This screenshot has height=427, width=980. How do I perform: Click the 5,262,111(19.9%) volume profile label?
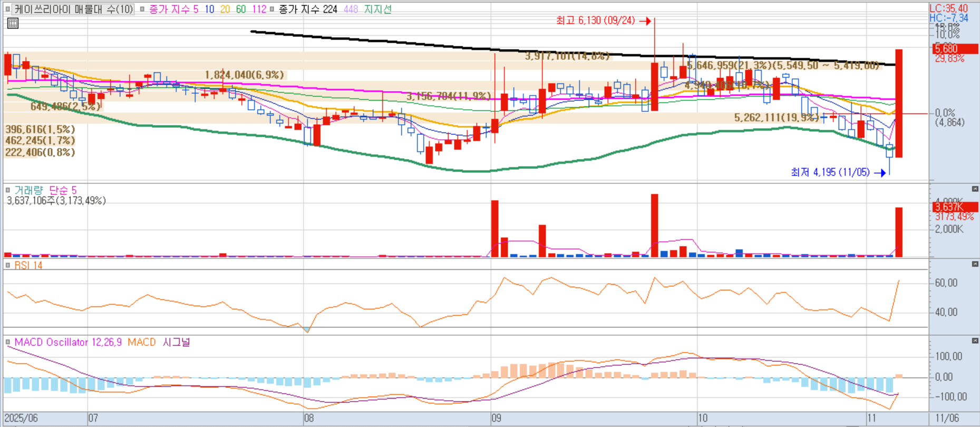pos(777,117)
